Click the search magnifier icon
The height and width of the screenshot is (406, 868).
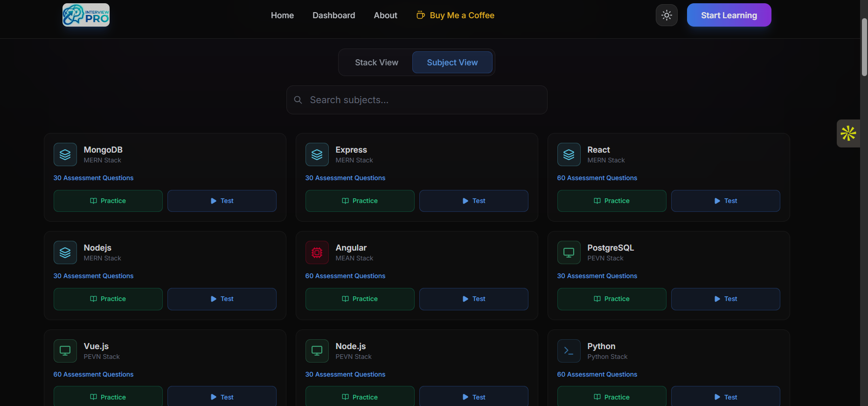298,100
